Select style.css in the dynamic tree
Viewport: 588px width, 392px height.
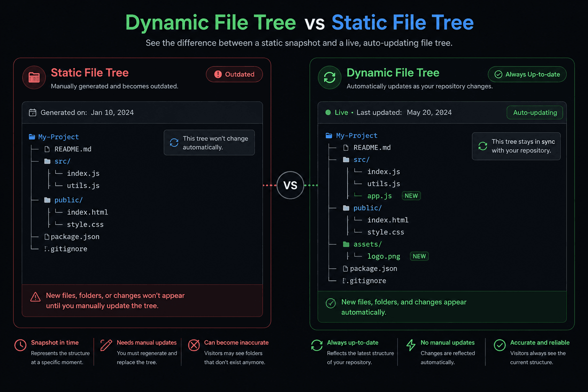pyautogui.click(x=385, y=232)
